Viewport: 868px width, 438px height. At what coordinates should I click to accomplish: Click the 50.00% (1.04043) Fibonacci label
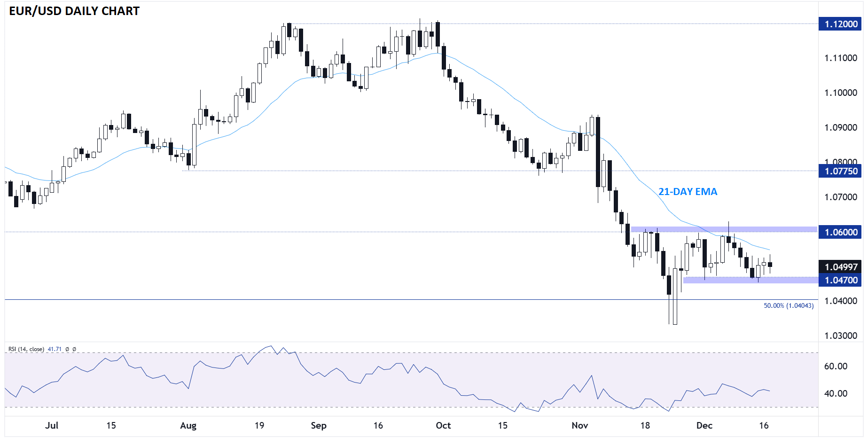(x=788, y=305)
